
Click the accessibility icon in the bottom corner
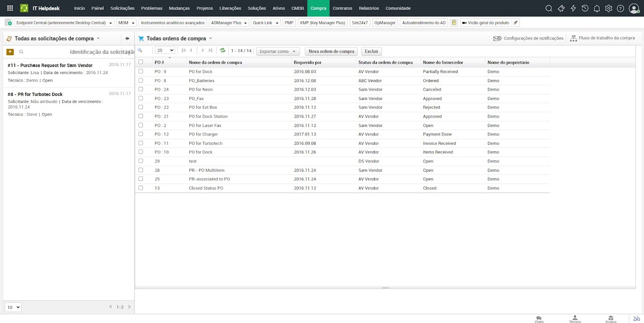click(636, 319)
